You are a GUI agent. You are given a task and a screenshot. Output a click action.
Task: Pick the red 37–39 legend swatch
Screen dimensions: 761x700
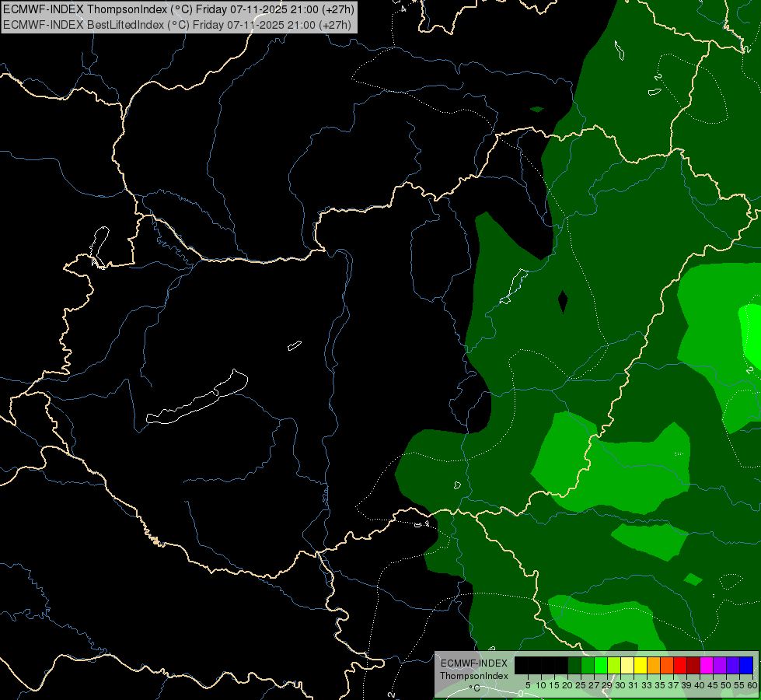pyautogui.click(x=680, y=665)
